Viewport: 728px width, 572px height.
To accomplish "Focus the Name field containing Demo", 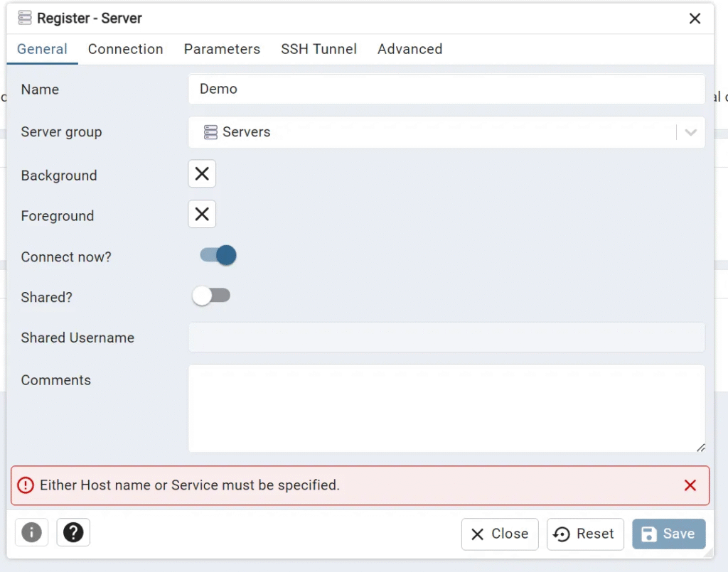I will [x=446, y=89].
